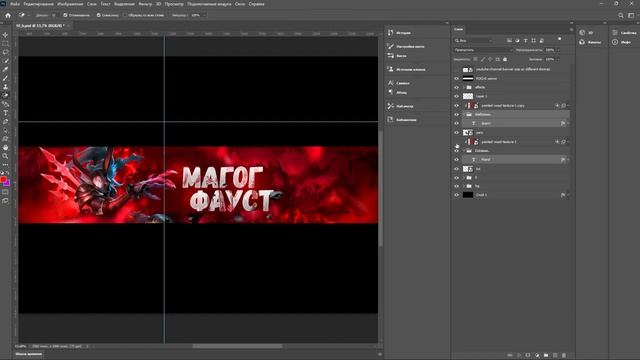Image resolution: width=640 pixels, height=360 pixels.
Task: Hide the Layer 1 layer
Action: [457, 96]
